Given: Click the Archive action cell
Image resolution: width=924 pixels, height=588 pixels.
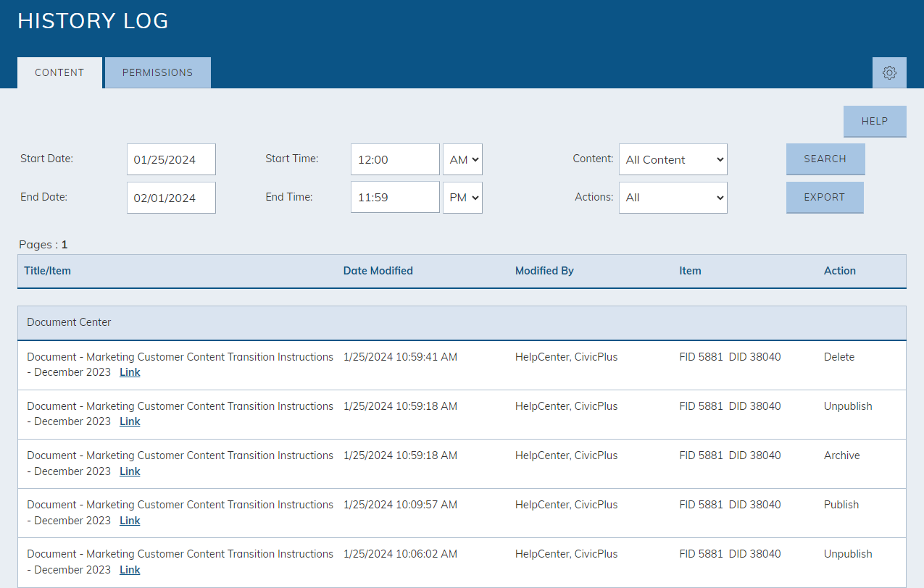Looking at the screenshot, I should [842, 455].
